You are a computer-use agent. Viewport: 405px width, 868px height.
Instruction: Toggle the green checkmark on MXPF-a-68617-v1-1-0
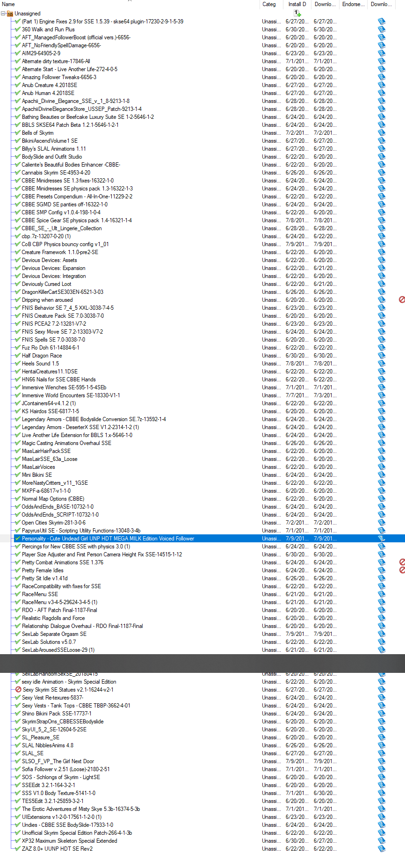pyautogui.click(x=18, y=491)
